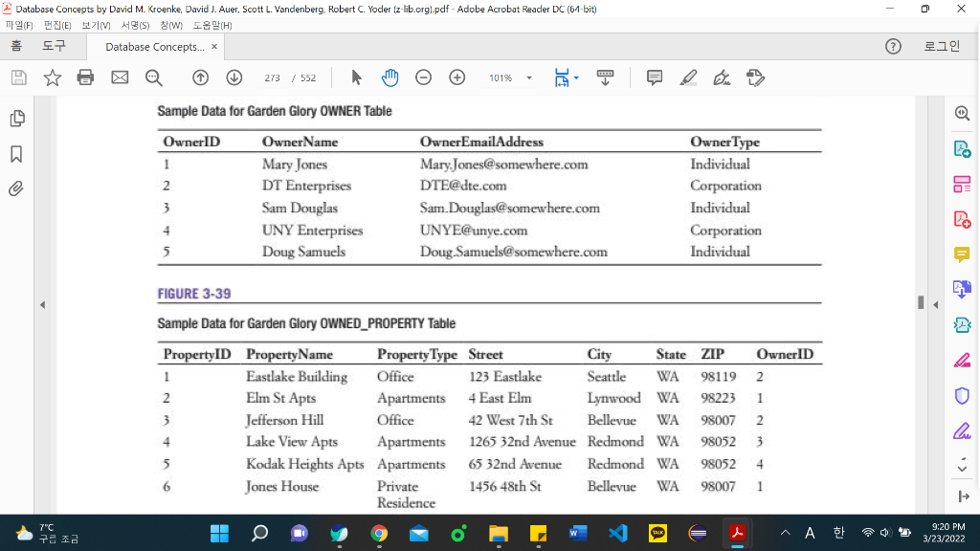
Task: Open the page thumbnails panel
Action: click(17, 119)
